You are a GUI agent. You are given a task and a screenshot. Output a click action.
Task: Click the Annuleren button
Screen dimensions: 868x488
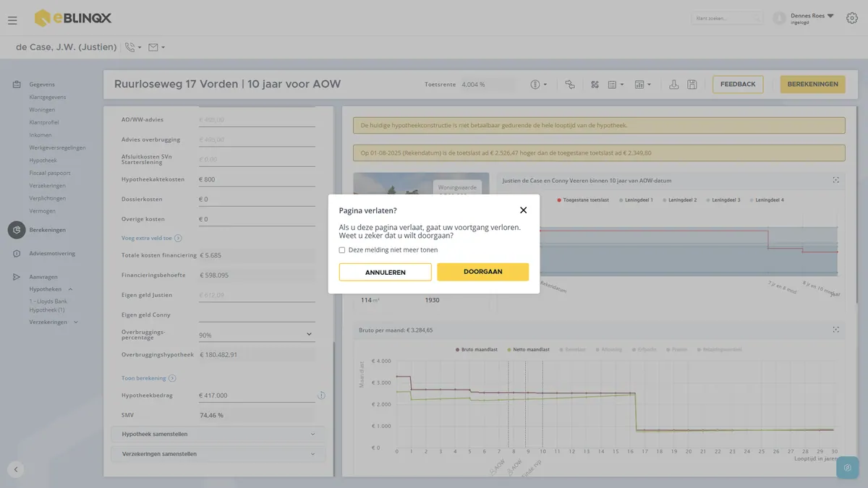point(386,272)
